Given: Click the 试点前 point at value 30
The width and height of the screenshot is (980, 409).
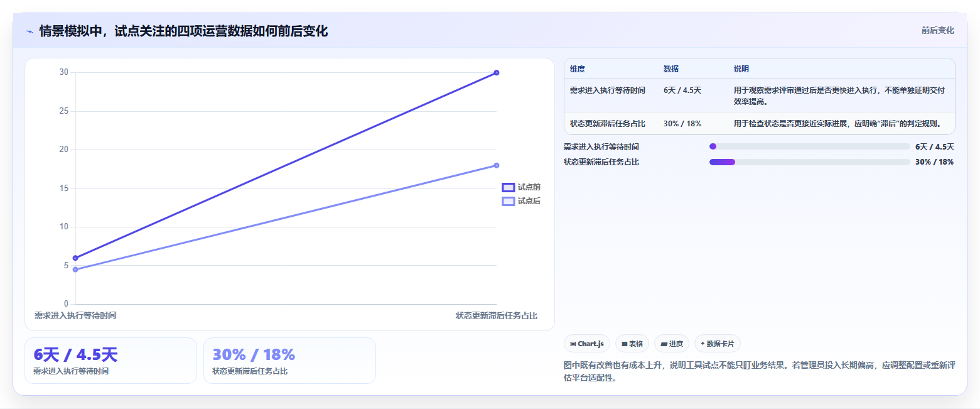Looking at the screenshot, I should pyautogui.click(x=497, y=73).
